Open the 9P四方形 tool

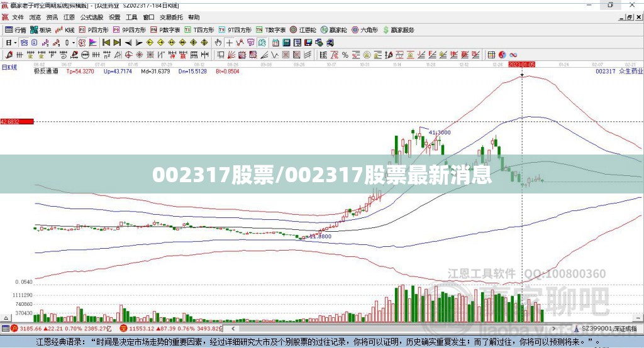[x=130, y=30]
